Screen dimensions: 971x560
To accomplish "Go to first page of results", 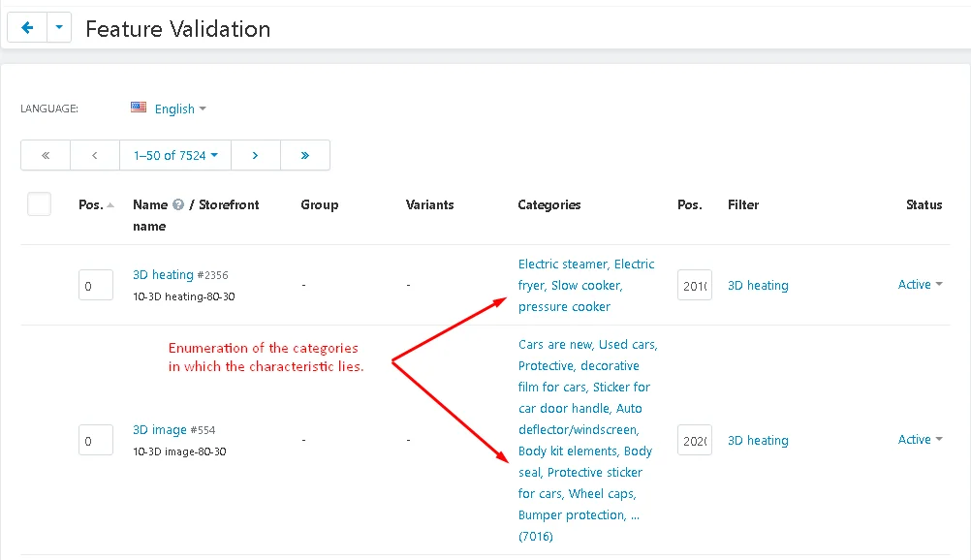I will 46,155.
